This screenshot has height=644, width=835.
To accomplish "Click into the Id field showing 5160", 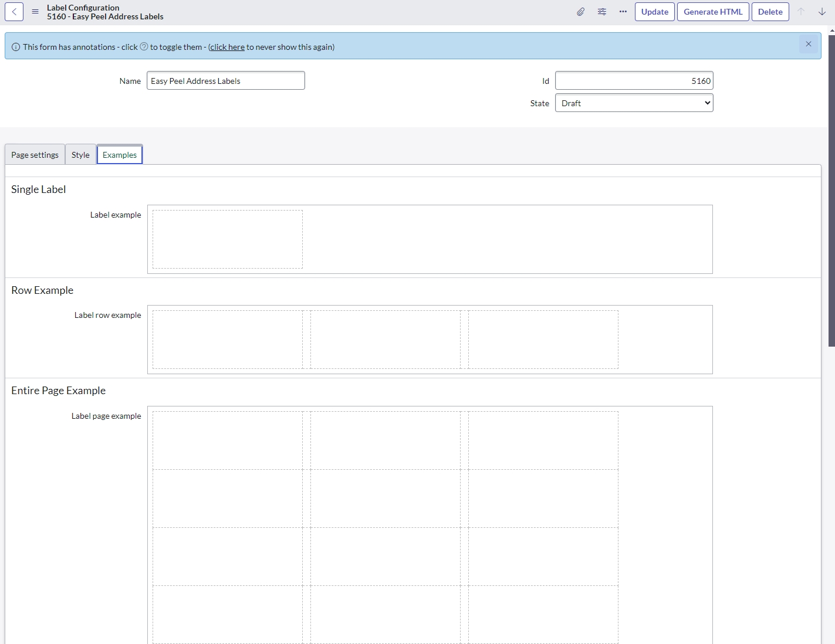I will [x=634, y=81].
